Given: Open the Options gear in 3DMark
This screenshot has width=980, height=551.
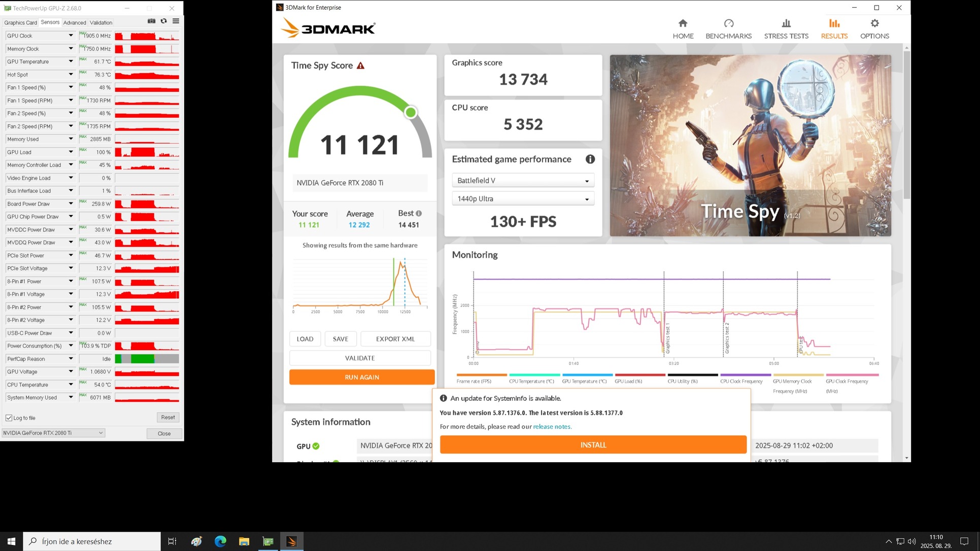Looking at the screenshot, I should coord(874,24).
